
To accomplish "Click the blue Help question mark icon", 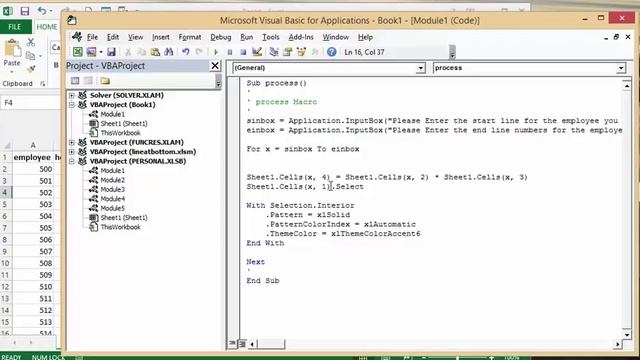I will pos(331,52).
